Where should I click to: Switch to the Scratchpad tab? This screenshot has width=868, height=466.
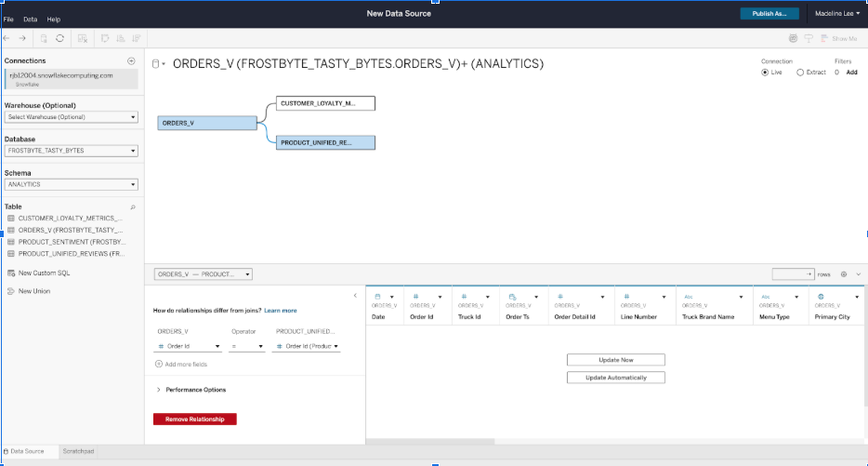(78, 451)
